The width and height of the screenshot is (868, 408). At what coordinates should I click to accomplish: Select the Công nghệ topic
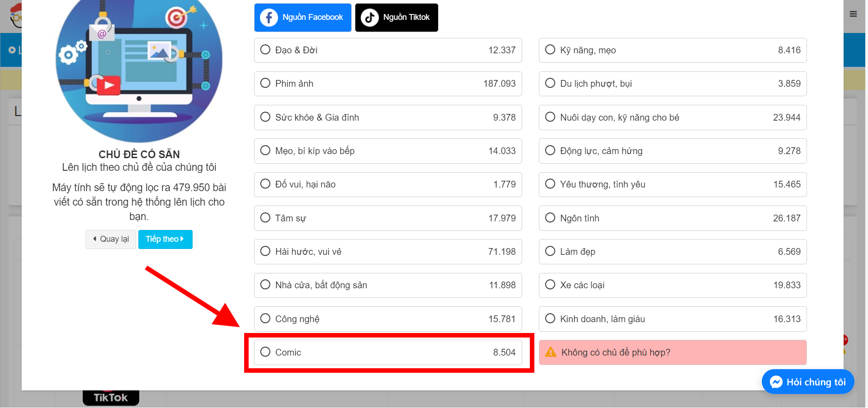click(x=388, y=319)
